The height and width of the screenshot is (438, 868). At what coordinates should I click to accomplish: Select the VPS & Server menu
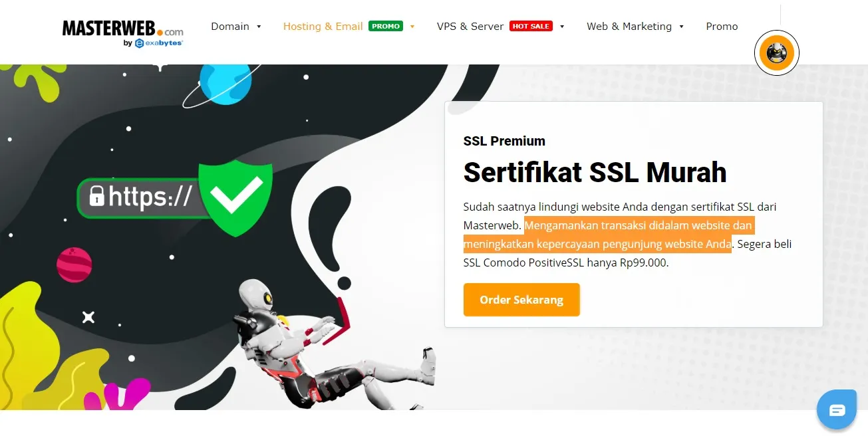[470, 27]
